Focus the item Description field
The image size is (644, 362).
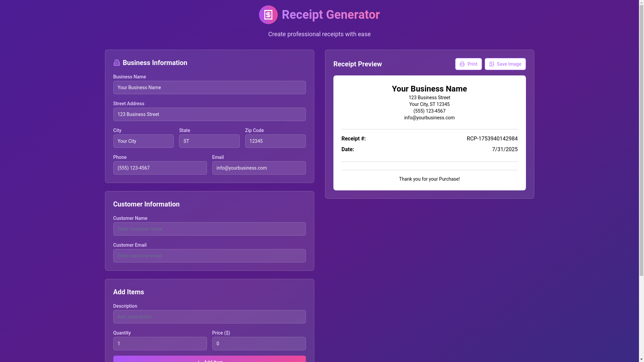pyautogui.click(x=209, y=317)
